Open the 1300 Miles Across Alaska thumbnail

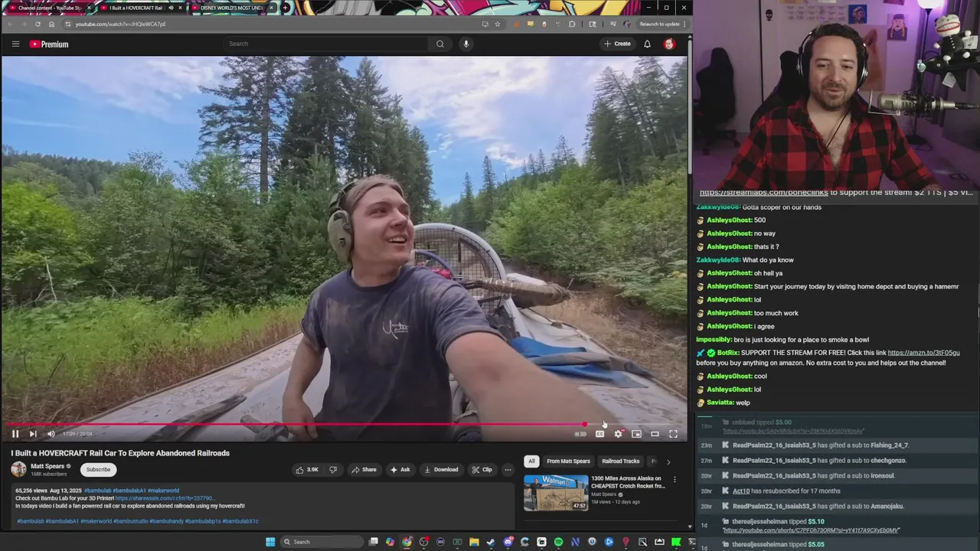556,493
